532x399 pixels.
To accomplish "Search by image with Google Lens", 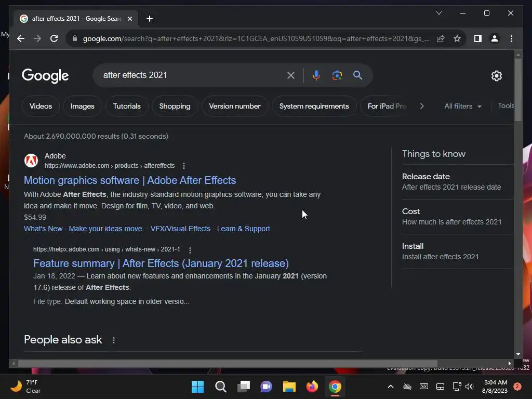I will (337, 75).
